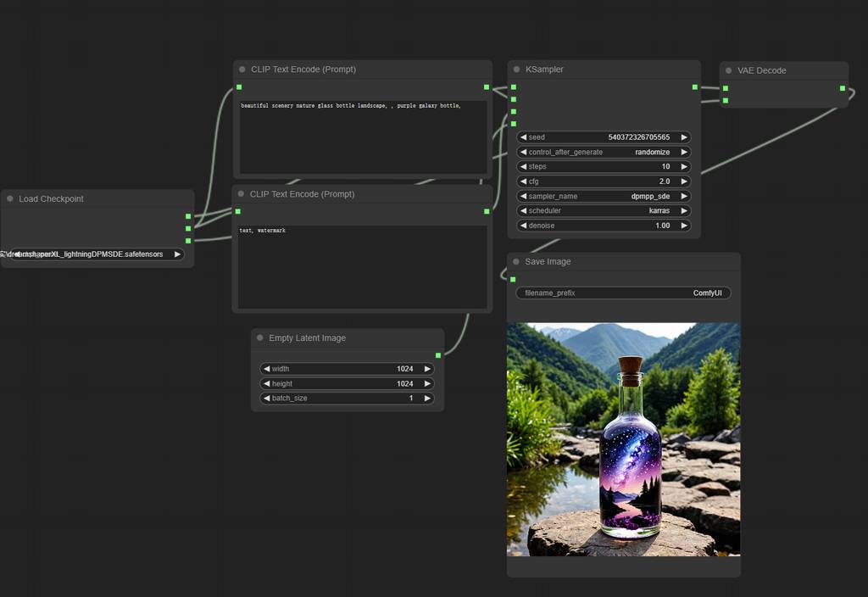Click the VAE Decode node's title dot

[728, 70]
